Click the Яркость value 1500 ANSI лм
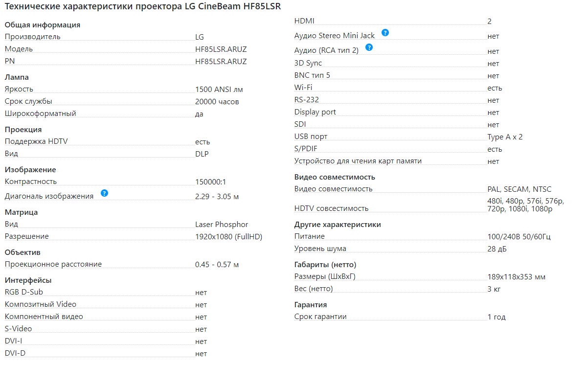The image size is (588, 365). click(x=219, y=90)
